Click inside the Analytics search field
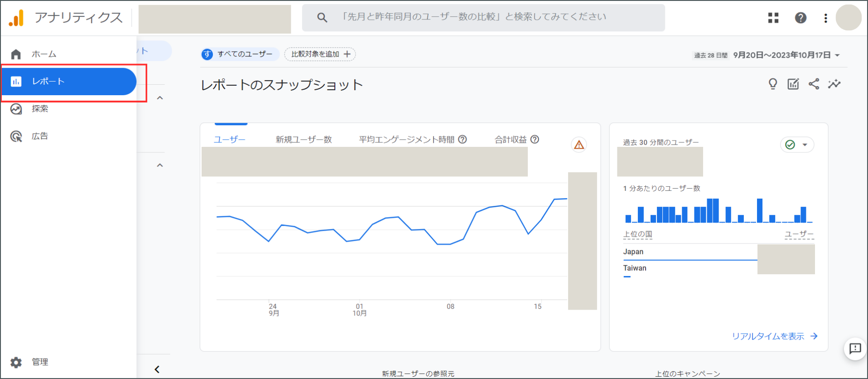Screen dimensions: 868x379 click(x=483, y=18)
